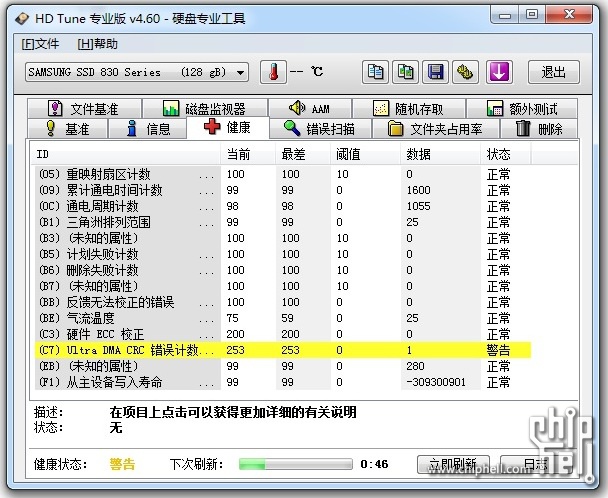Click the 状态 column header
This screenshot has width=608, height=498.
tap(498, 155)
